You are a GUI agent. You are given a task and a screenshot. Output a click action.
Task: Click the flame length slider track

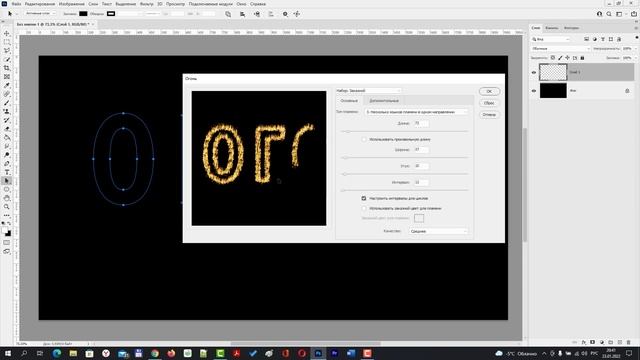(x=405, y=131)
